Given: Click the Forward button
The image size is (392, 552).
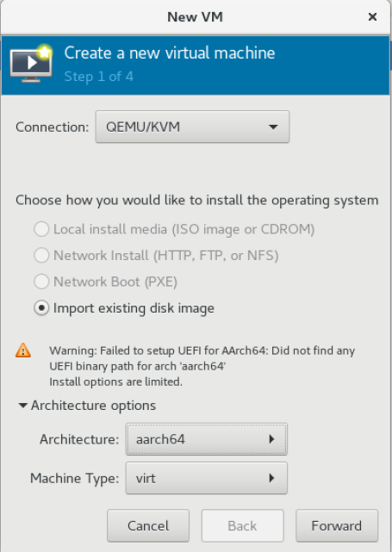Looking at the screenshot, I should click(337, 525).
